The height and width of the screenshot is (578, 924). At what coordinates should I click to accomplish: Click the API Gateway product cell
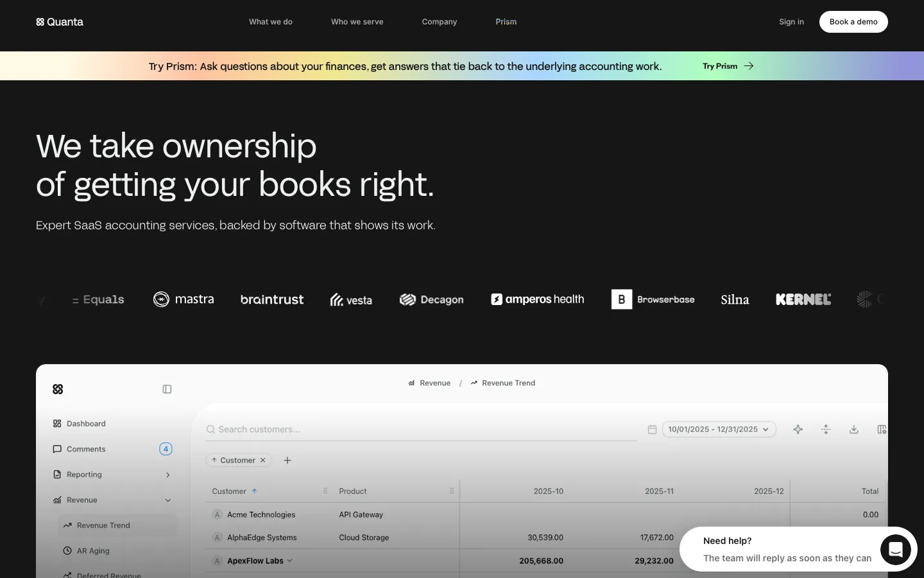tap(361, 514)
